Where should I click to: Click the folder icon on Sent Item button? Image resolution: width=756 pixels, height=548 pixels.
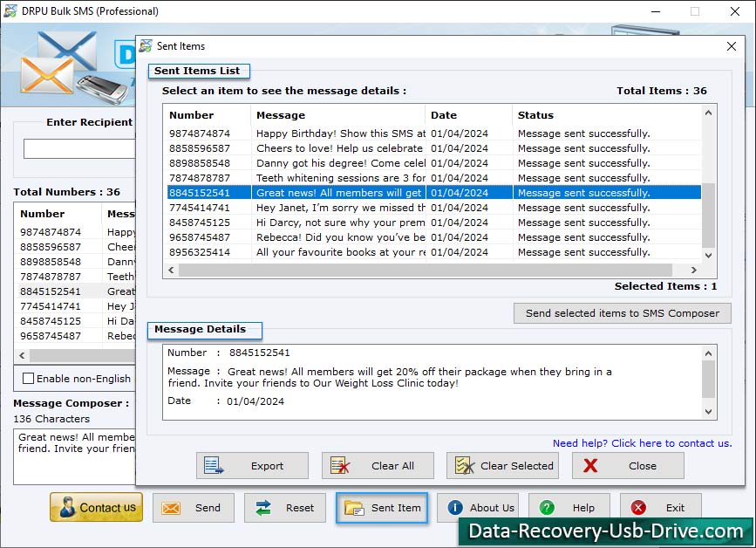(x=354, y=508)
